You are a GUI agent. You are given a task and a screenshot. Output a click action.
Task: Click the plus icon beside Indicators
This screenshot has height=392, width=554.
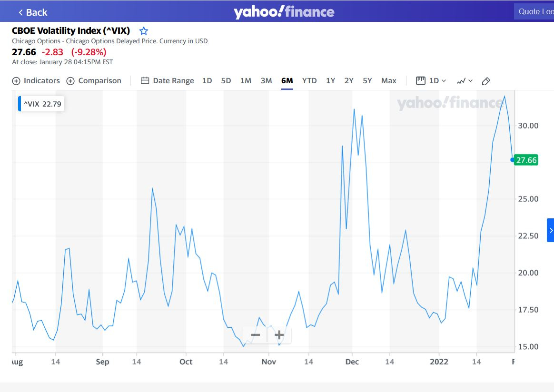tap(16, 81)
